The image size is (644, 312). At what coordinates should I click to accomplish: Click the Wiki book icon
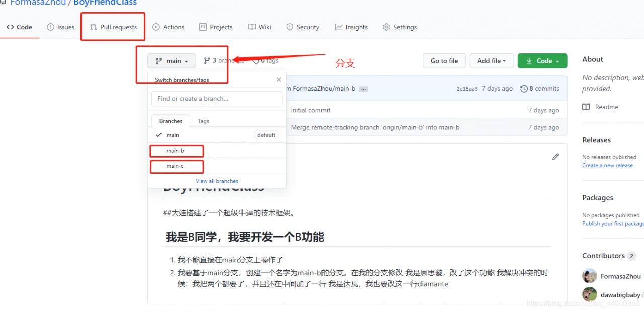pos(252,27)
